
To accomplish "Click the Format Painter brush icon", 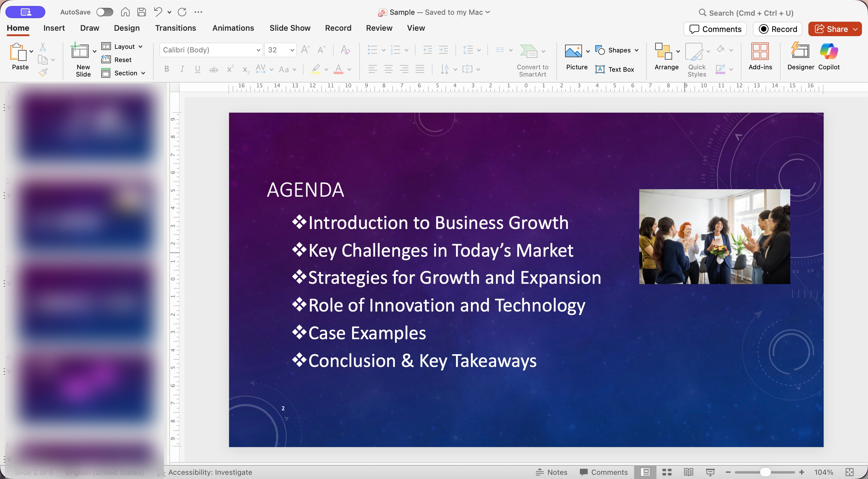I will tap(43, 72).
